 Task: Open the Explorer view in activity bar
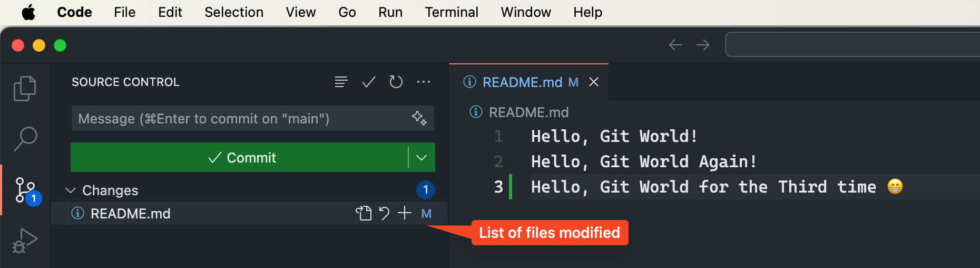pyautogui.click(x=25, y=88)
